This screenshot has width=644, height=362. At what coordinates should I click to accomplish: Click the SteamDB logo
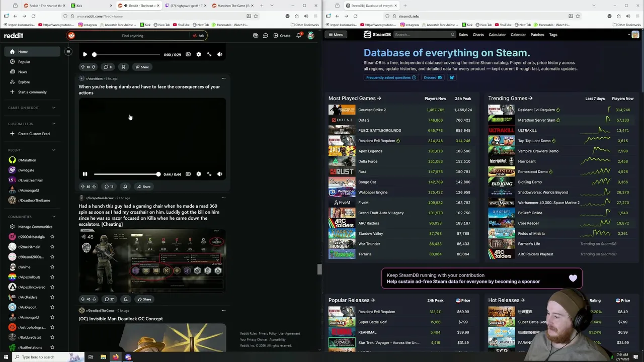[x=377, y=35]
